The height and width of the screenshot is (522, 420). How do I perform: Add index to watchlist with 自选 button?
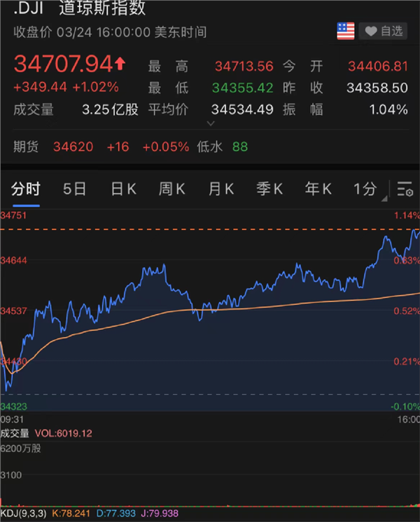[383, 32]
